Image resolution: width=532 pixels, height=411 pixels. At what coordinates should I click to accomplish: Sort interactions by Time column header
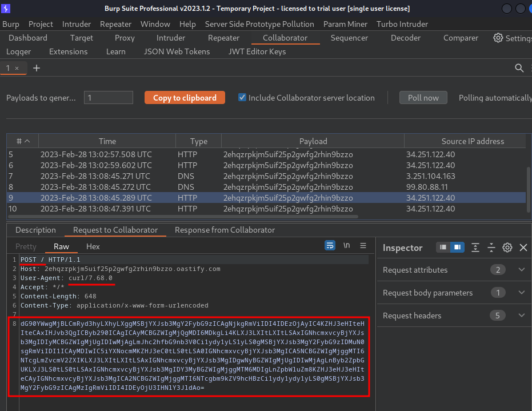coord(107,141)
